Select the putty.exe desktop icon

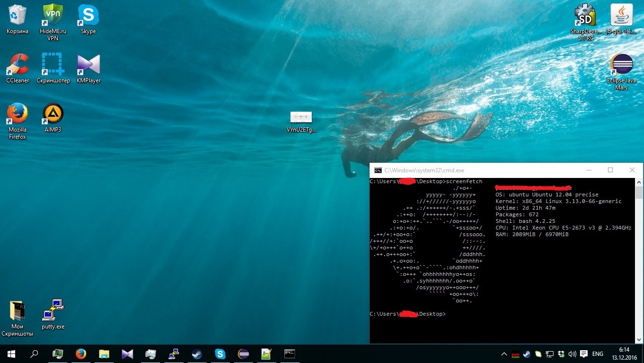[x=53, y=314]
